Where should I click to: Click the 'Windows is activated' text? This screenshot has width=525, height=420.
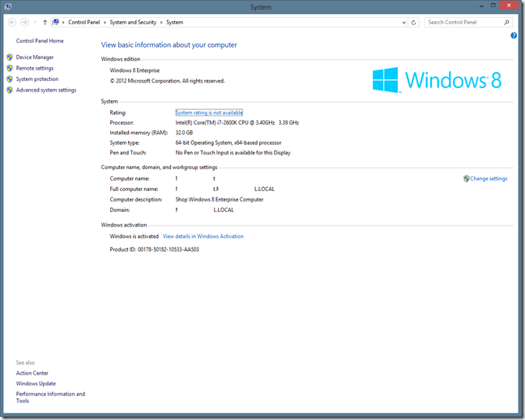(x=134, y=236)
